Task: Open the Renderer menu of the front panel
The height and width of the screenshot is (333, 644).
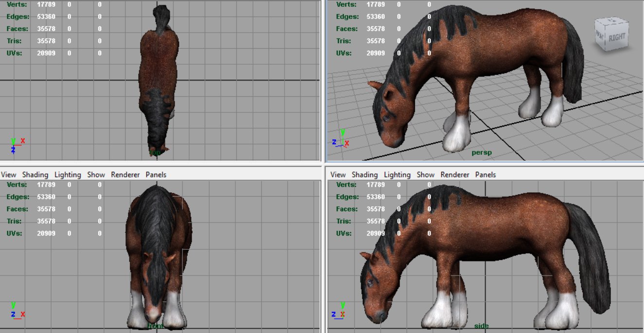Action: 125,175
